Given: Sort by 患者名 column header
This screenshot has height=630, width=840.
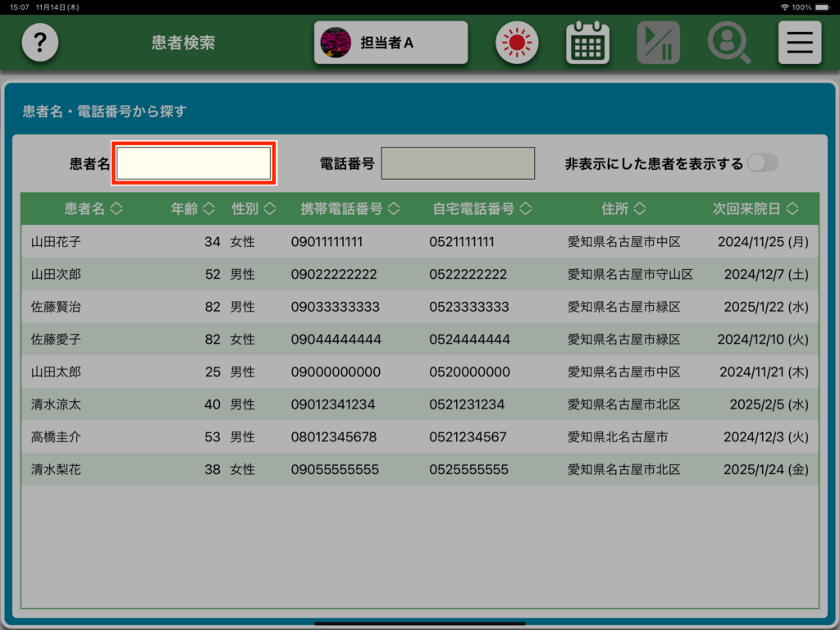Looking at the screenshot, I should 94,209.
